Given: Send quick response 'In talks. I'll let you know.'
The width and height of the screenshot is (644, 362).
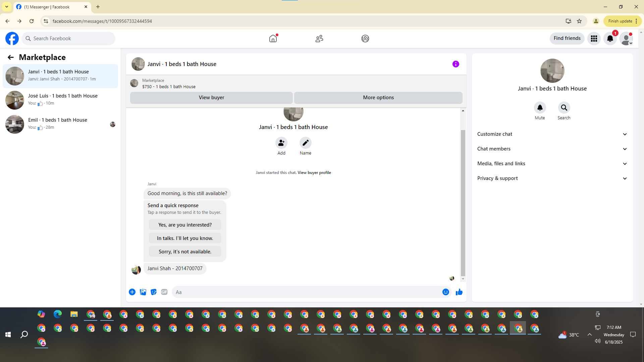Looking at the screenshot, I should (x=185, y=238).
